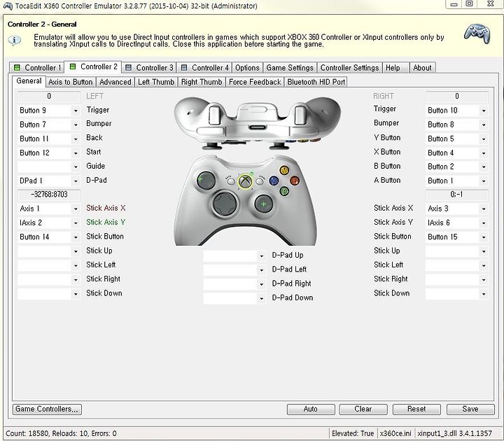Open the left Stick Up dropdown
504x441 pixels.
(48, 251)
